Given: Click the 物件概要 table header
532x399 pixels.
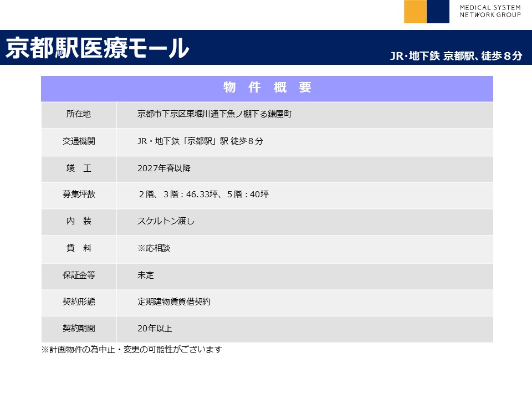Looking at the screenshot, I should [x=267, y=88].
